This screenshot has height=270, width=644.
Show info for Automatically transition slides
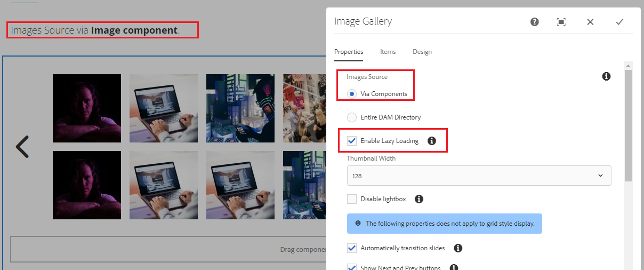[458, 248]
